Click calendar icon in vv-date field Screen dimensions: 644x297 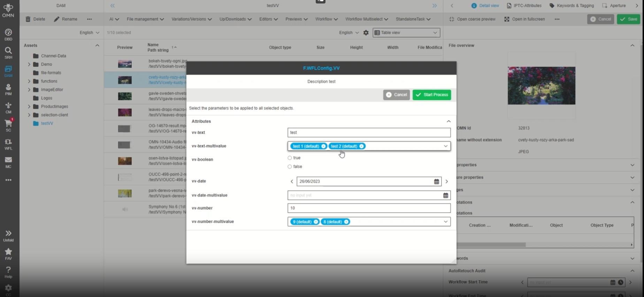click(436, 181)
